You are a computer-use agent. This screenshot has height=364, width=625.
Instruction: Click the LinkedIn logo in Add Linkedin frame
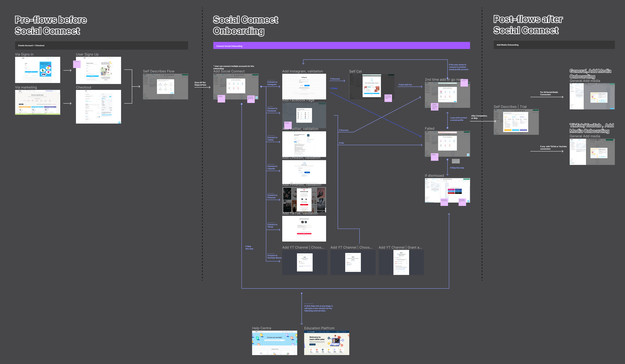pos(304,163)
